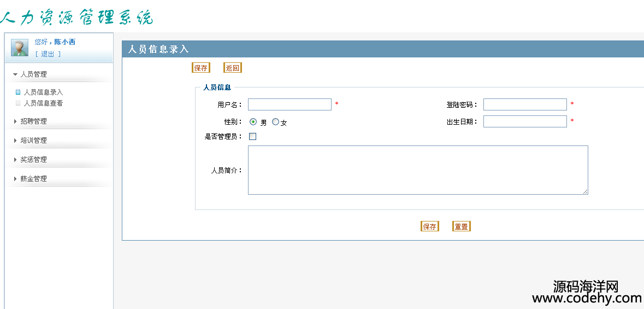Click the 返回 button

pos(233,68)
